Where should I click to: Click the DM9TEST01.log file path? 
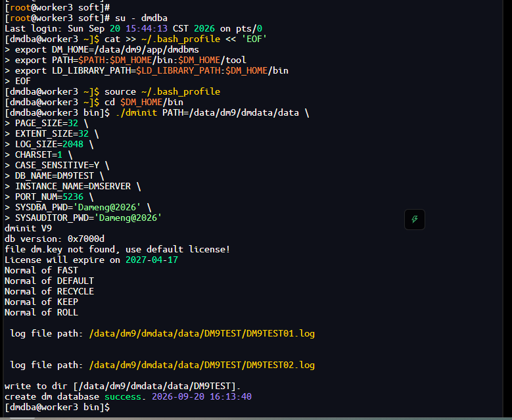[x=202, y=333]
